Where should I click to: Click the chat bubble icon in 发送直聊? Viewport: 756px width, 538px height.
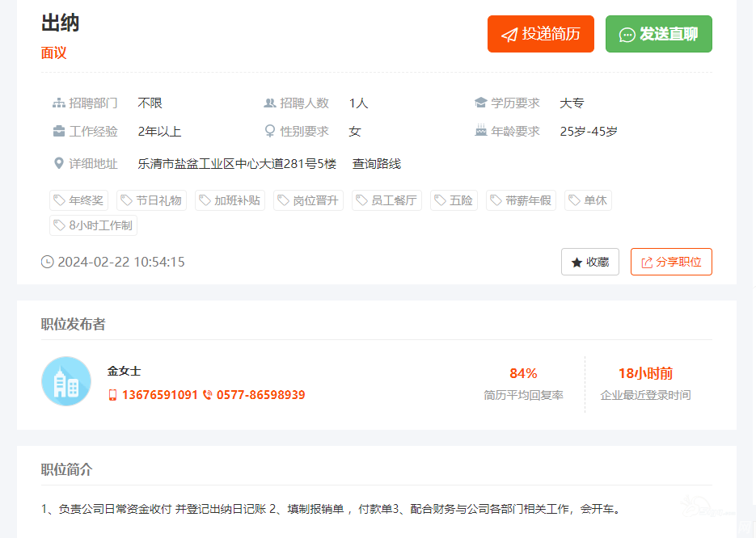pos(627,36)
